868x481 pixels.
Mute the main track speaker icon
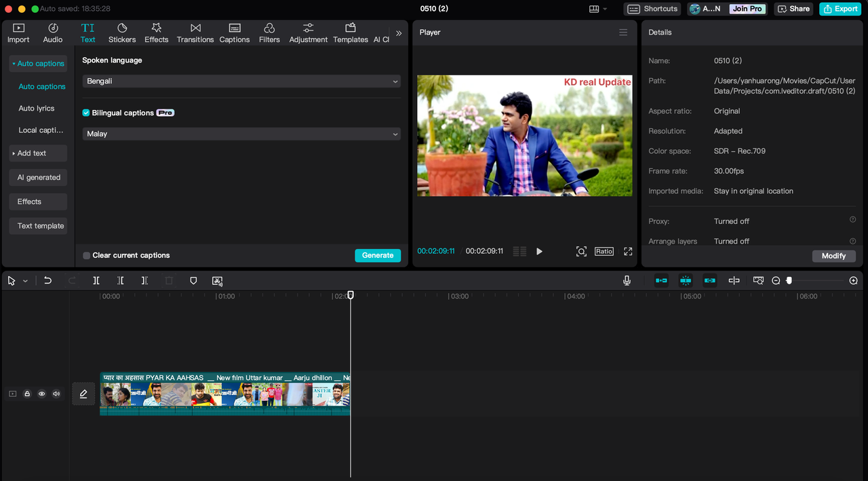(56, 393)
